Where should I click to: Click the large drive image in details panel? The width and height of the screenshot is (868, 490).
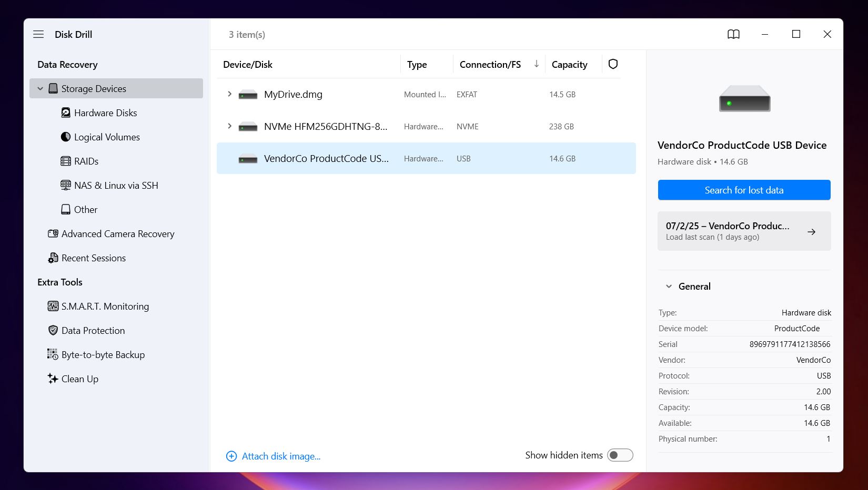pos(744,98)
